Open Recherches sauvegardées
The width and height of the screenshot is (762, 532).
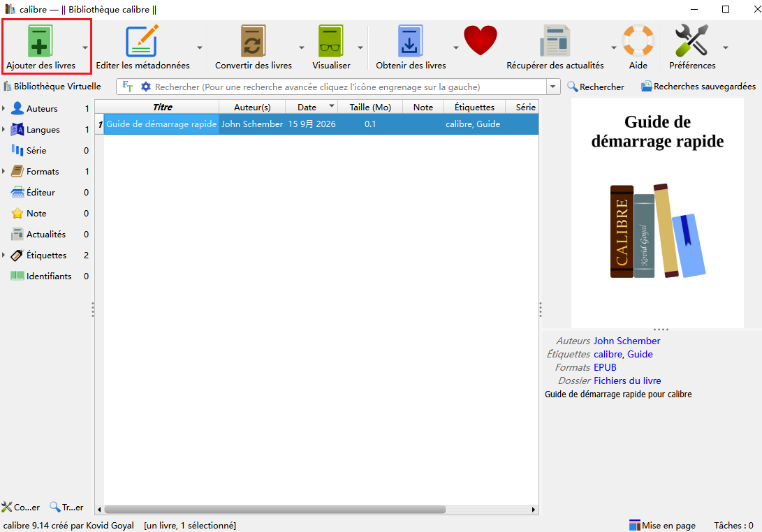pyautogui.click(x=698, y=87)
